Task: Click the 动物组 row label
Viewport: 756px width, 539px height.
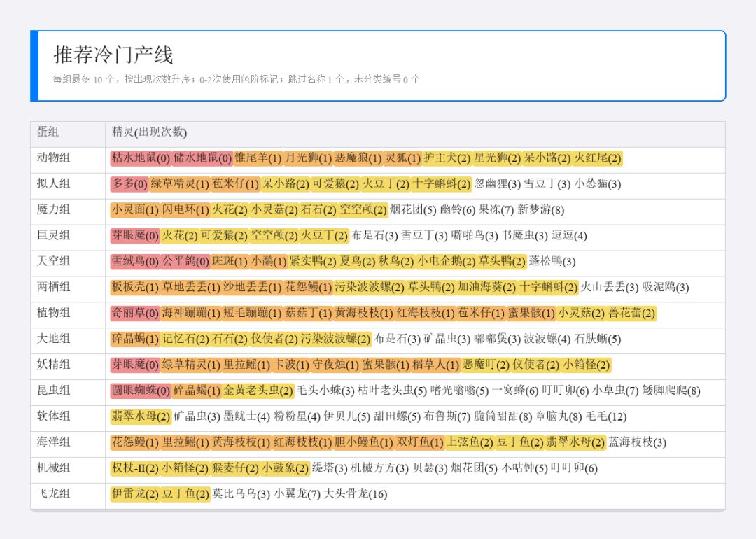Action: [x=53, y=157]
